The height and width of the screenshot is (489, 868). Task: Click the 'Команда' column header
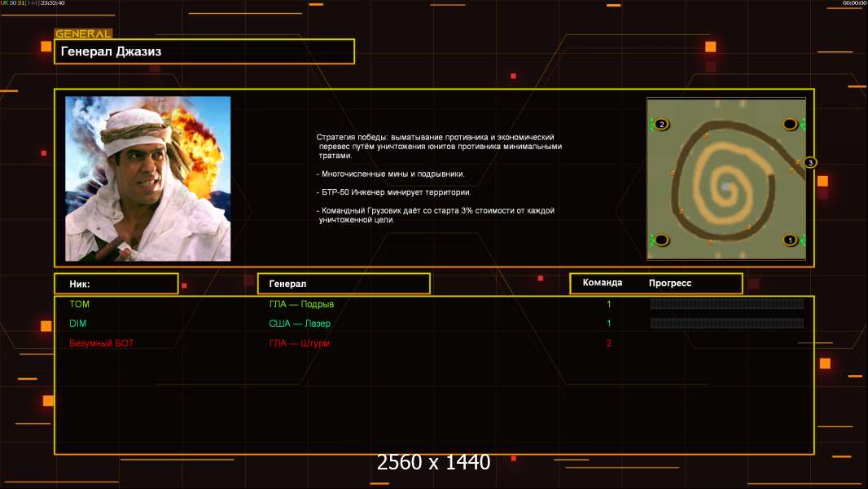pos(603,283)
